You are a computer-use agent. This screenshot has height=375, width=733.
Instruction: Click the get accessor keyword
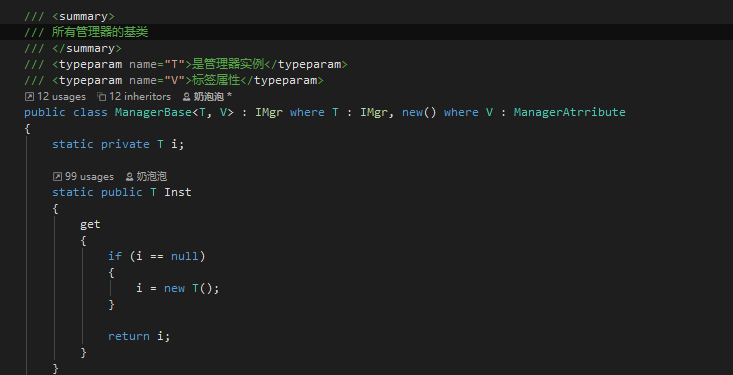(90, 224)
